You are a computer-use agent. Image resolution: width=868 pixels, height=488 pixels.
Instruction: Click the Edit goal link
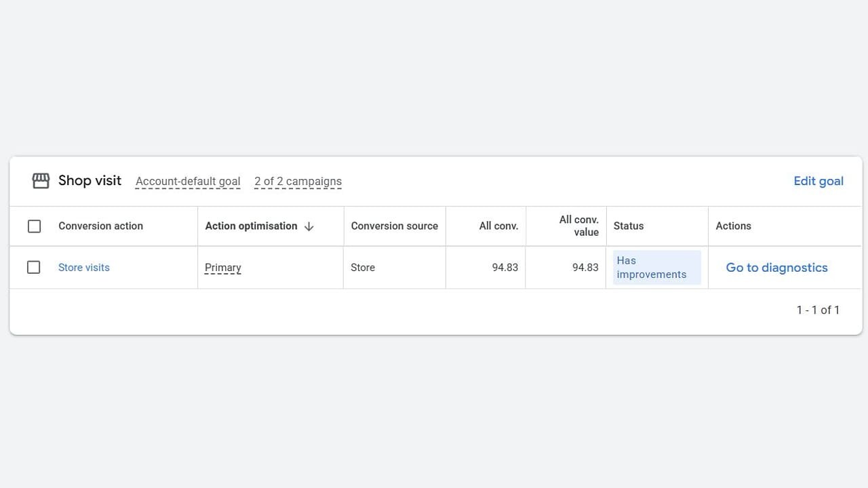coord(818,181)
